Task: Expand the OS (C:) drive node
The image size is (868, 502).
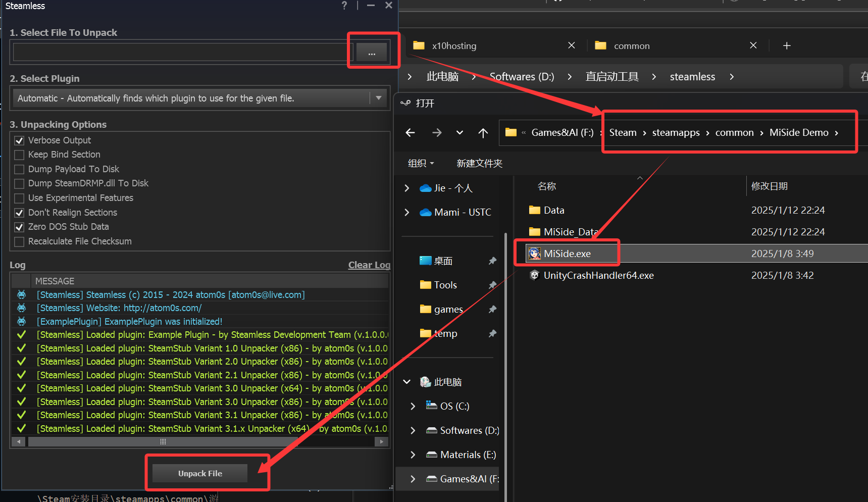Action: [x=413, y=406]
